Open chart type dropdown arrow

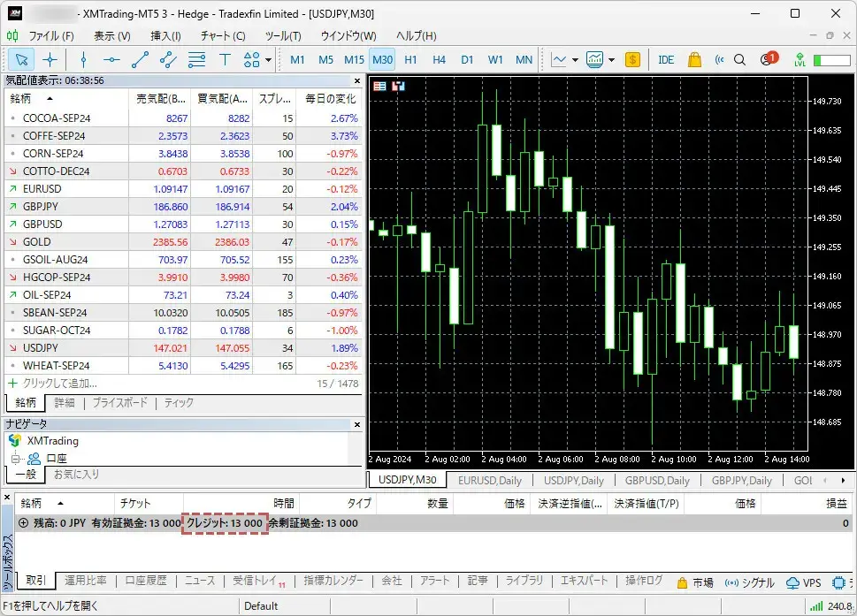point(575,60)
